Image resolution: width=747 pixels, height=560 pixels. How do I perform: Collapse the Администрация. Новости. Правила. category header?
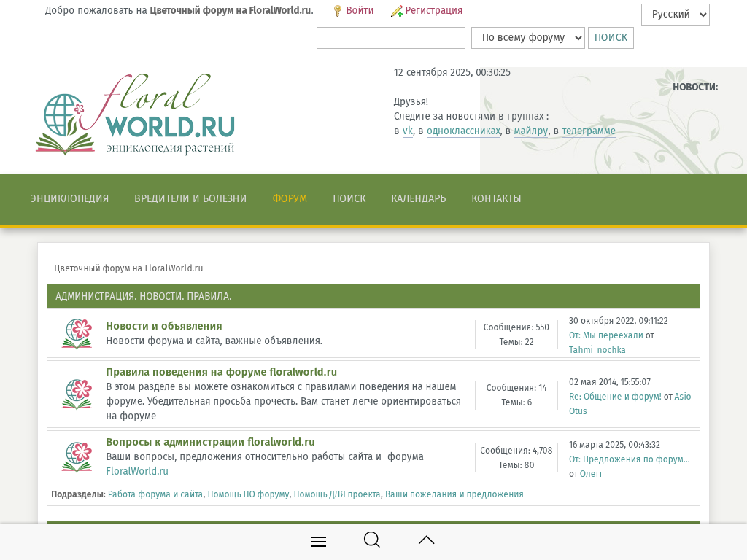(144, 296)
